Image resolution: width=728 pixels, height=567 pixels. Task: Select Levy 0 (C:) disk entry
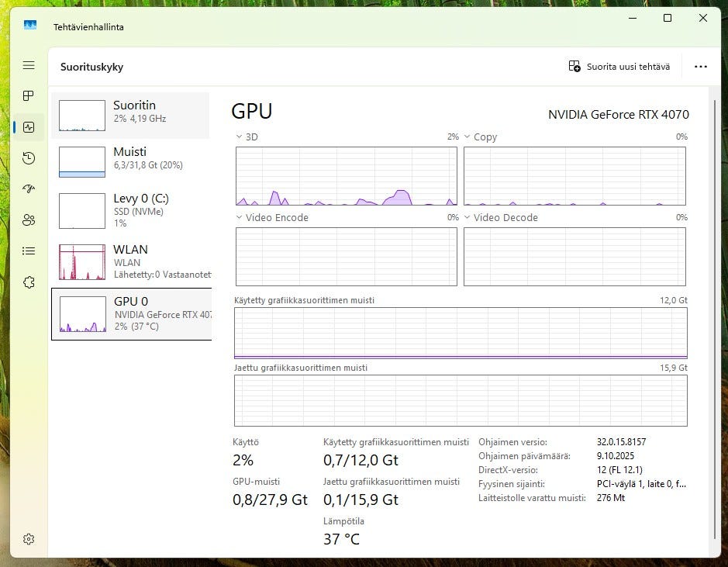pyautogui.click(x=130, y=210)
